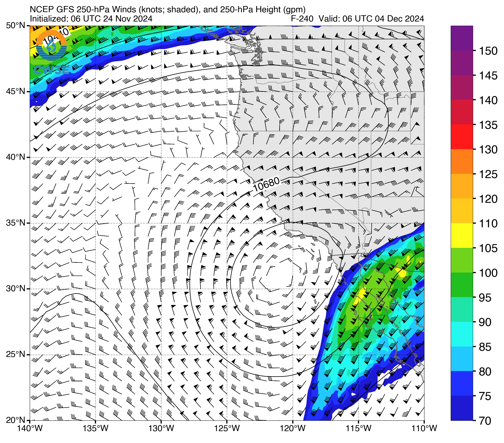This screenshot has width=504, height=443.
Task: Click the colorbar value 105
Action: coord(488,248)
